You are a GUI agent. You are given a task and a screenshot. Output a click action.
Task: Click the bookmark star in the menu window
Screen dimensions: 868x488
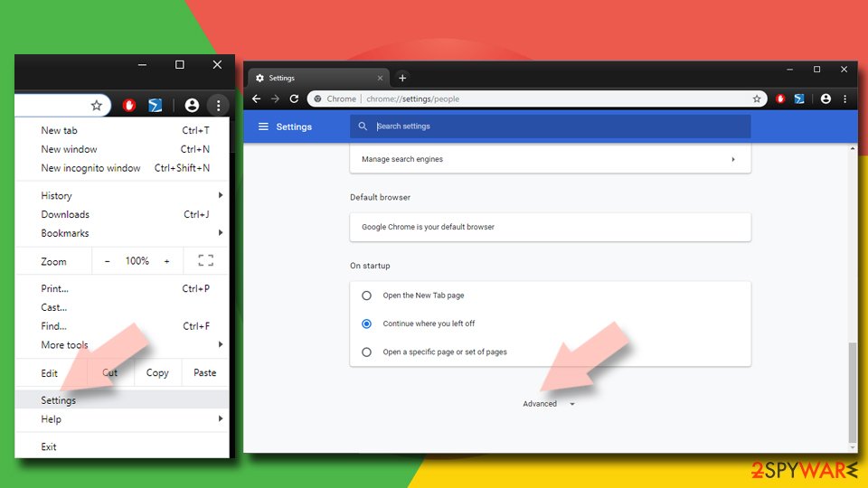[x=97, y=105]
